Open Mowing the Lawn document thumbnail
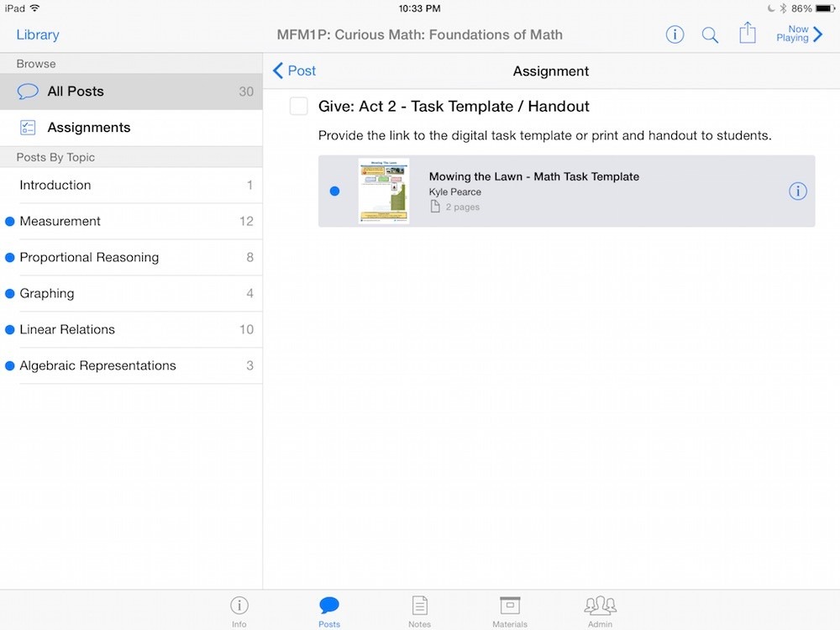840x630 pixels. pyautogui.click(x=383, y=191)
